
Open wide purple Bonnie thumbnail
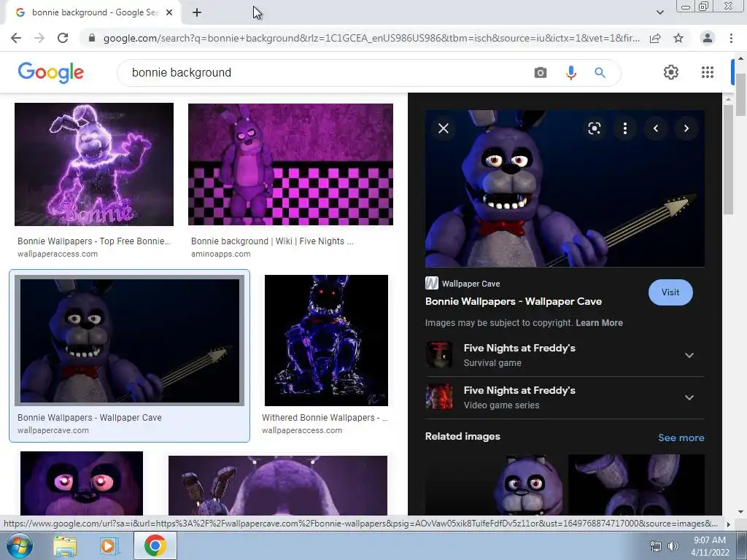pyautogui.click(x=278, y=485)
